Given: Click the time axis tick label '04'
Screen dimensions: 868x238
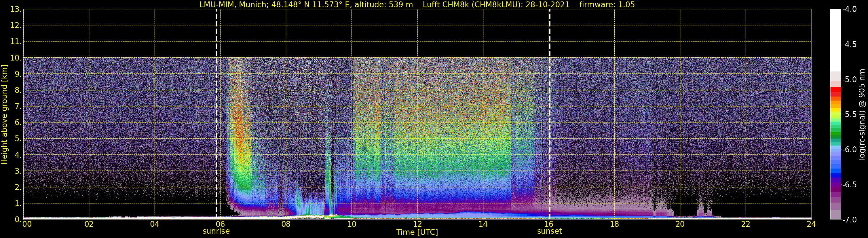Looking at the screenshot, I should pos(155,224).
